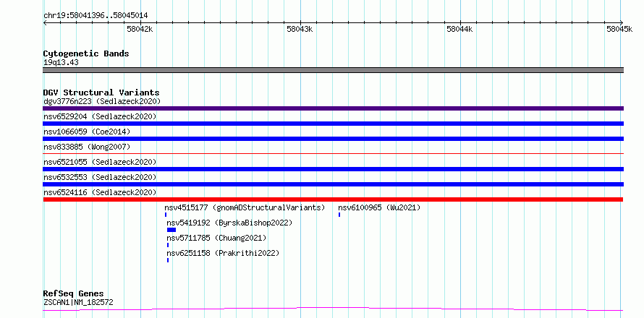This screenshot has height=318, width=644.
Task: Click the RefSeq Genes track title
Action: [73, 294]
